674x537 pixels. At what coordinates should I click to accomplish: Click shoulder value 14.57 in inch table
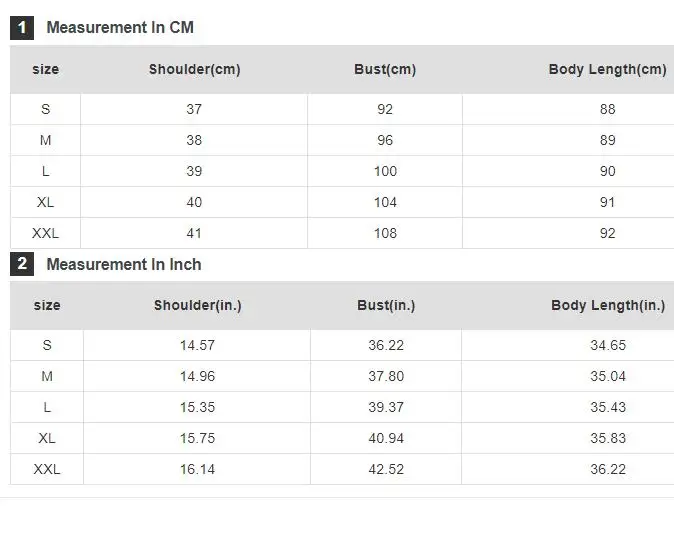point(198,345)
